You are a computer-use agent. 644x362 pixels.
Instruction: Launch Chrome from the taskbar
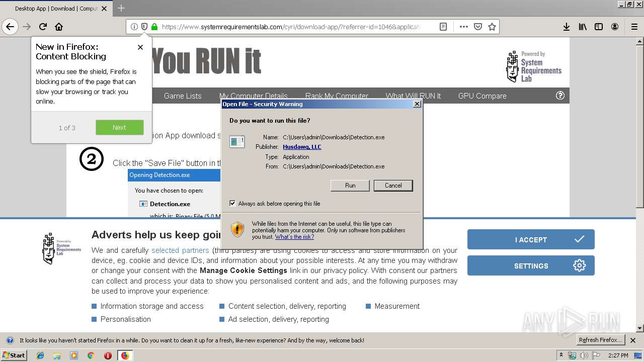[91, 355]
